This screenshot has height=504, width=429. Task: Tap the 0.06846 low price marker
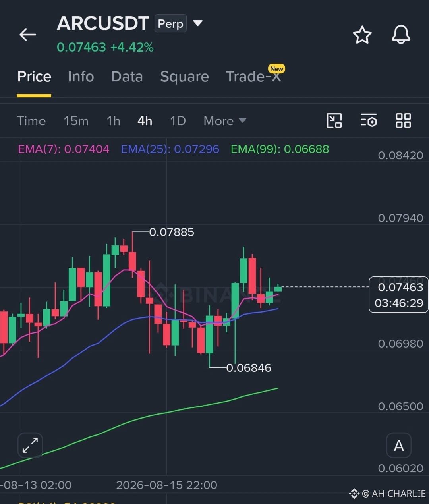(x=249, y=368)
